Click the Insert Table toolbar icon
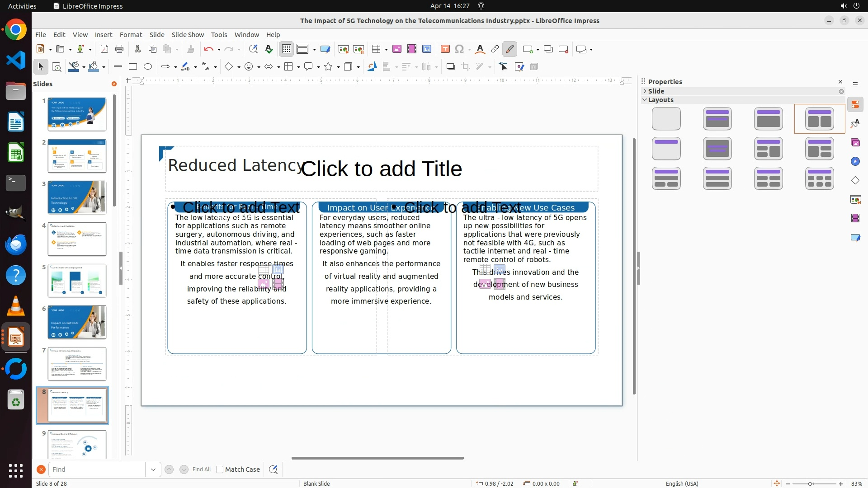The height and width of the screenshot is (488, 868). (376, 49)
